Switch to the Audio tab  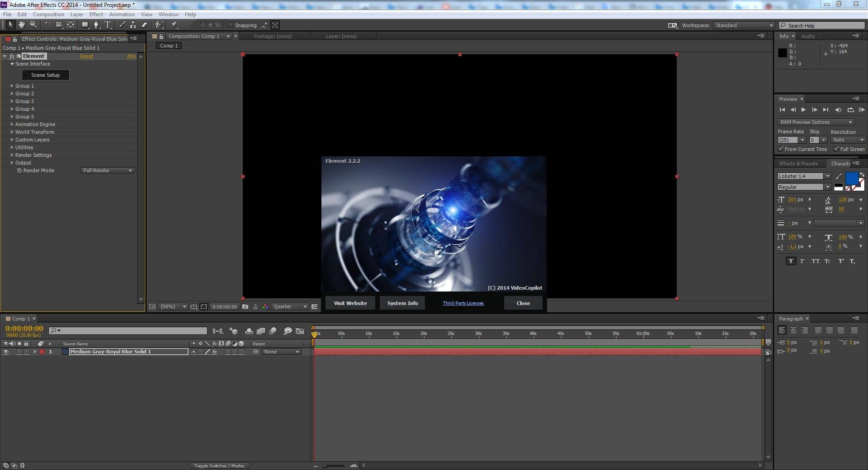point(808,36)
